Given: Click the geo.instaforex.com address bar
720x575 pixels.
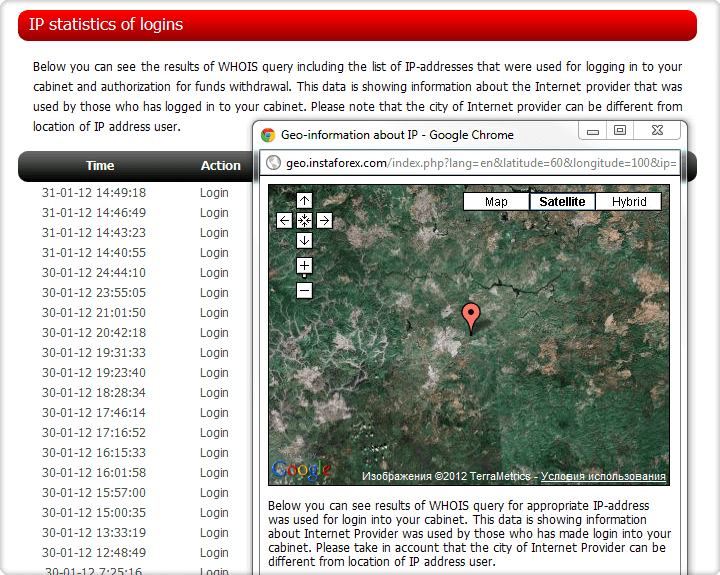Looking at the screenshot, I should (x=480, y=163).
